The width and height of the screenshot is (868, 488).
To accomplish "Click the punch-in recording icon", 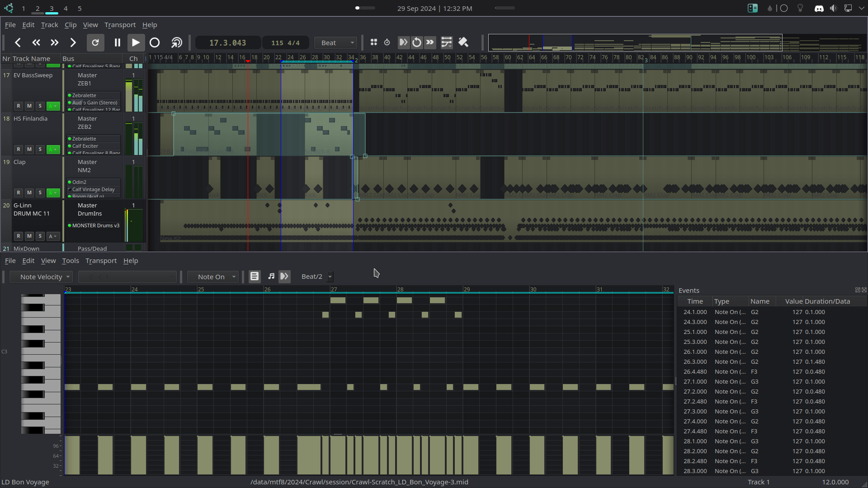I will [403, 42].
